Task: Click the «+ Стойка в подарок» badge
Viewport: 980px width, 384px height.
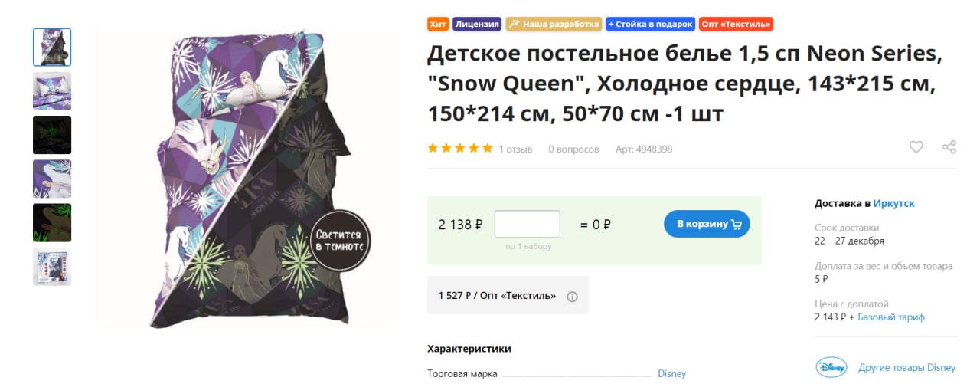Action: 651,25
